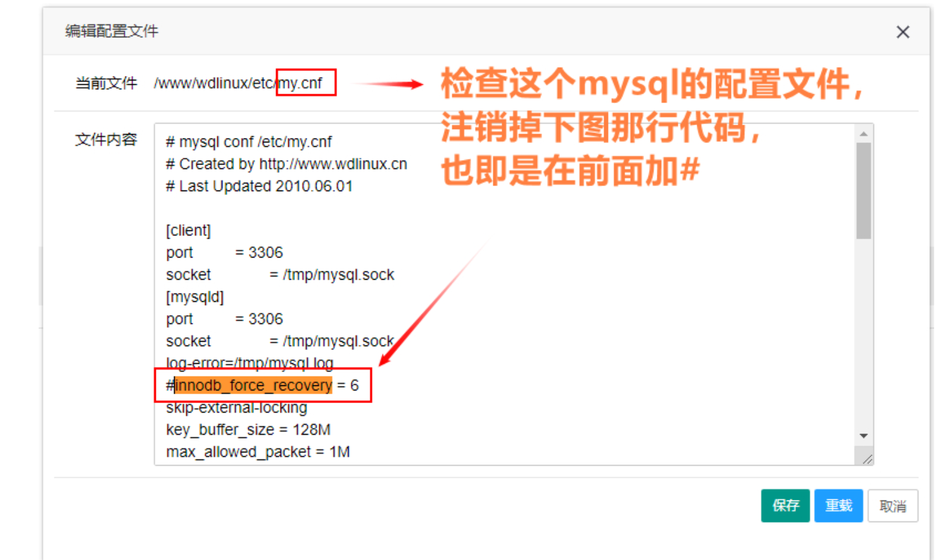
Task: Click the key_buffer_size = 128M line
Action: [248, 430]
